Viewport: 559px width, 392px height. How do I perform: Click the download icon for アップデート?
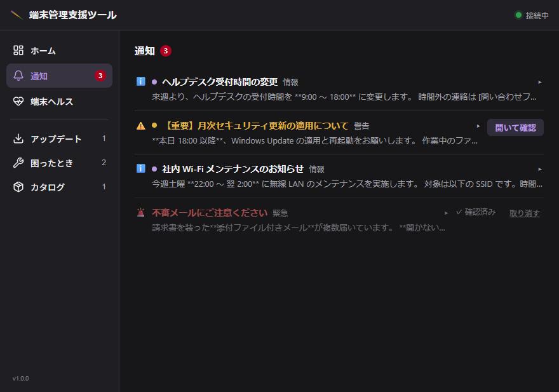click(x=18, y=139)
